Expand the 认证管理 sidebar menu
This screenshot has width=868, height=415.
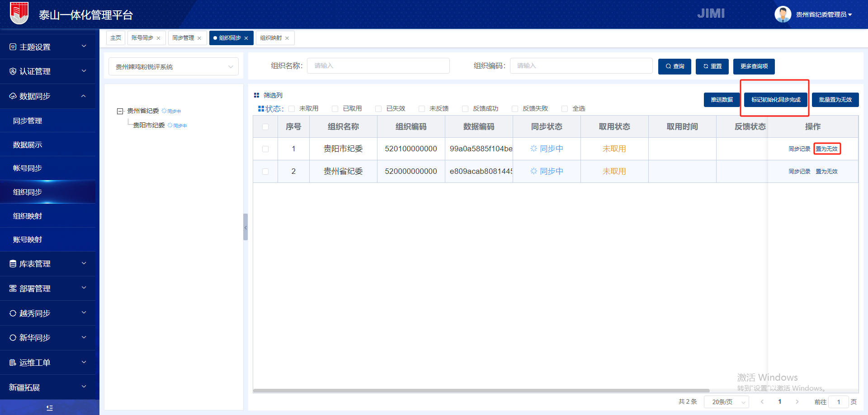click(48, 71)
